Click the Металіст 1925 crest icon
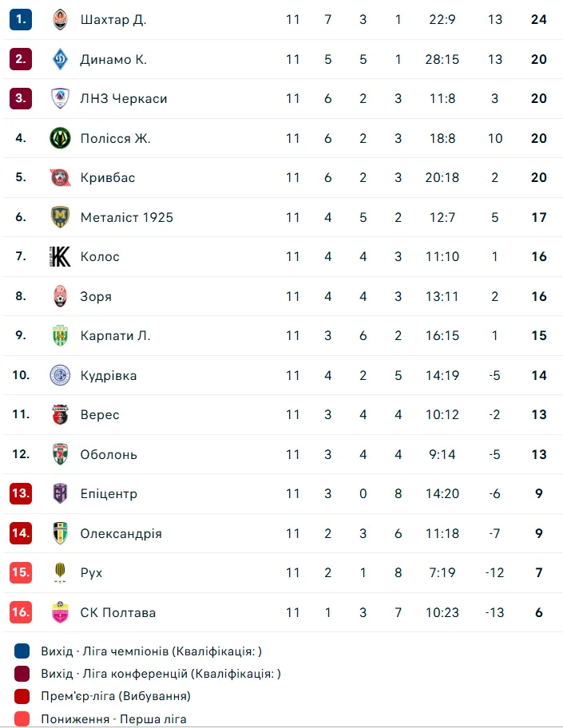 [60, 217]
